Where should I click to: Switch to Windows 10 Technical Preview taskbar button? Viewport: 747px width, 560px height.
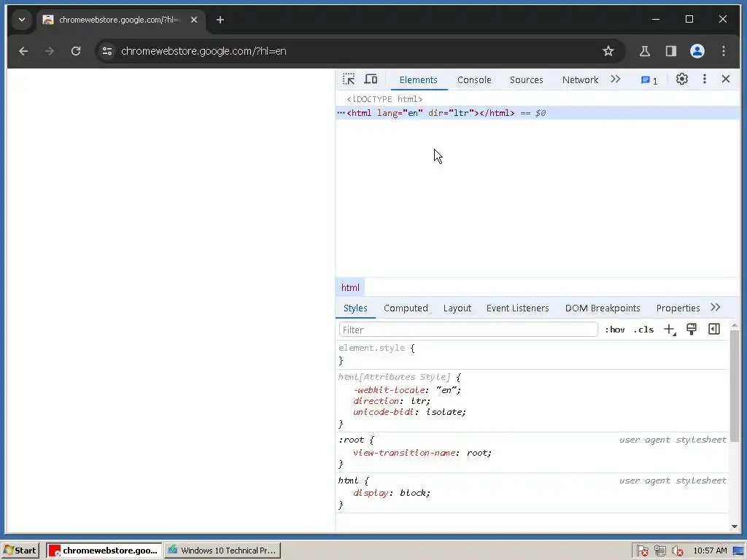(x=222, y=551)
